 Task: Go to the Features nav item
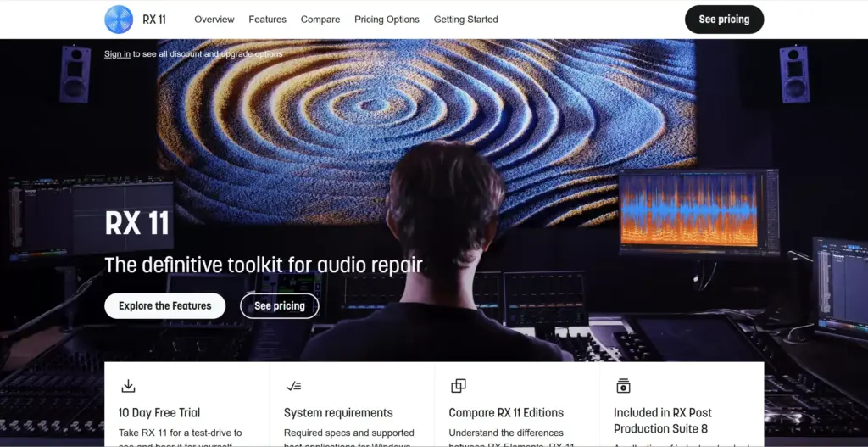pos(267,20)
